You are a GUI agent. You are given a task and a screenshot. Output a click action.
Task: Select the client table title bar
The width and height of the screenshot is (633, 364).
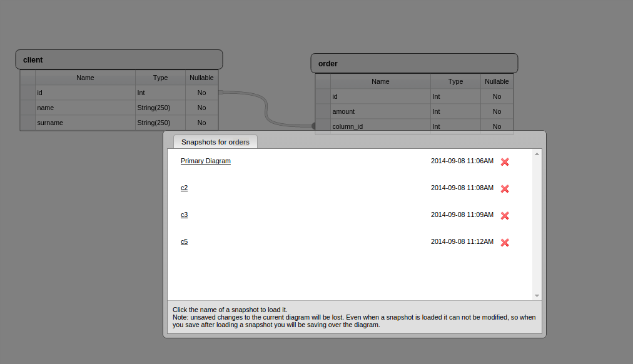click(119, 60)
